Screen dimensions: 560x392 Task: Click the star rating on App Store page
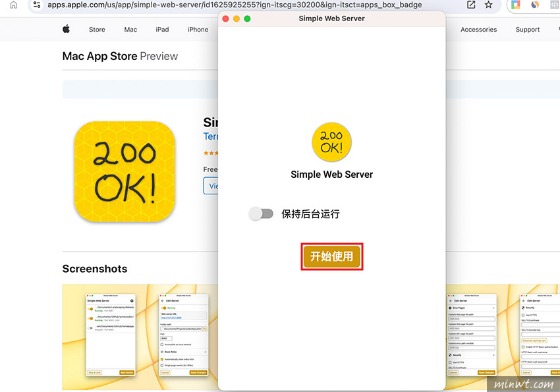tap(211, 153)
